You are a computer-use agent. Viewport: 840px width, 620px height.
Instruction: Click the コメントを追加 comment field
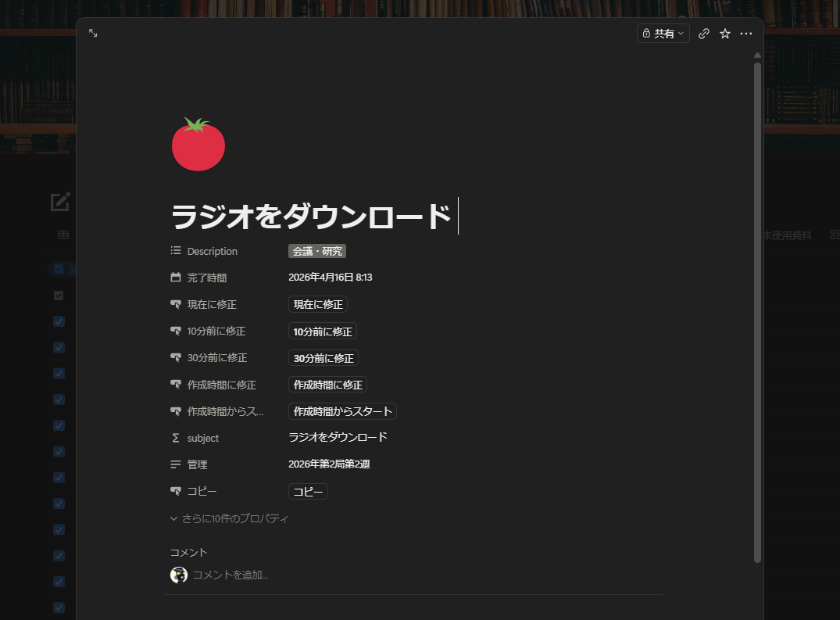click(231, 575)
